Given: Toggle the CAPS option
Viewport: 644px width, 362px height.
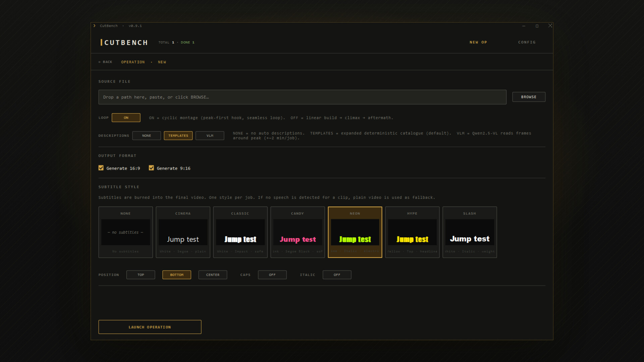Looking at the screenshot, I should (x=272, y=275).
